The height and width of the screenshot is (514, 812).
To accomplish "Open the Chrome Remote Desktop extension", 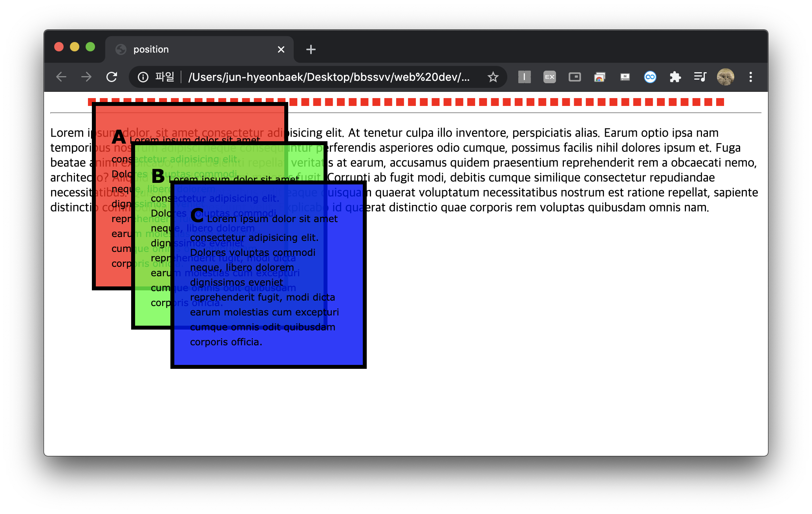I will 600,77.
